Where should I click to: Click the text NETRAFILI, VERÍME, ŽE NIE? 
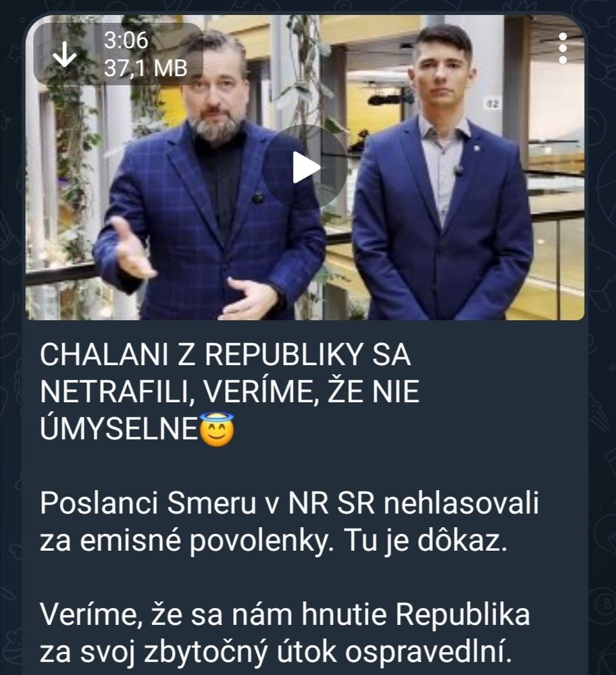[x=230, y=392]
